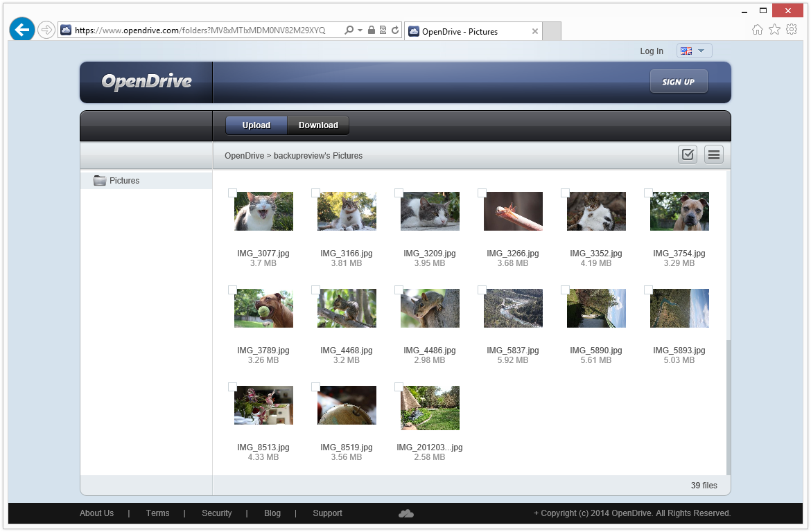Open the IMG_3077.jpg cat thumbnail

(x=264, y=211)
